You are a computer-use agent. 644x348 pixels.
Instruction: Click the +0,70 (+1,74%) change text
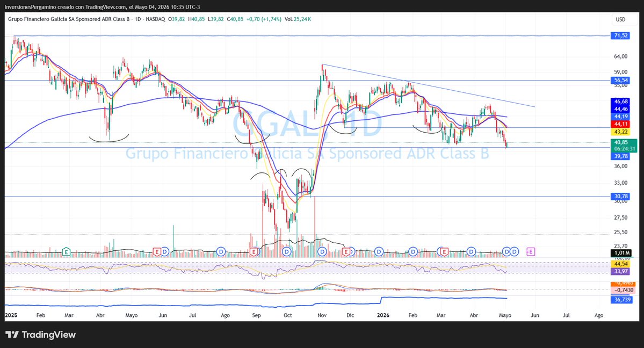pos(264,19)
